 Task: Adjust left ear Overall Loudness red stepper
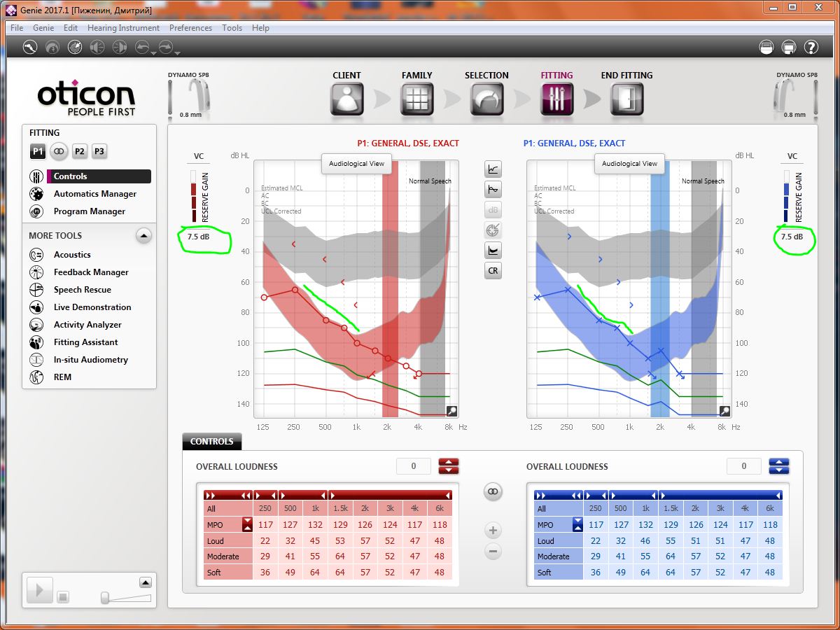tap(449, 466)
